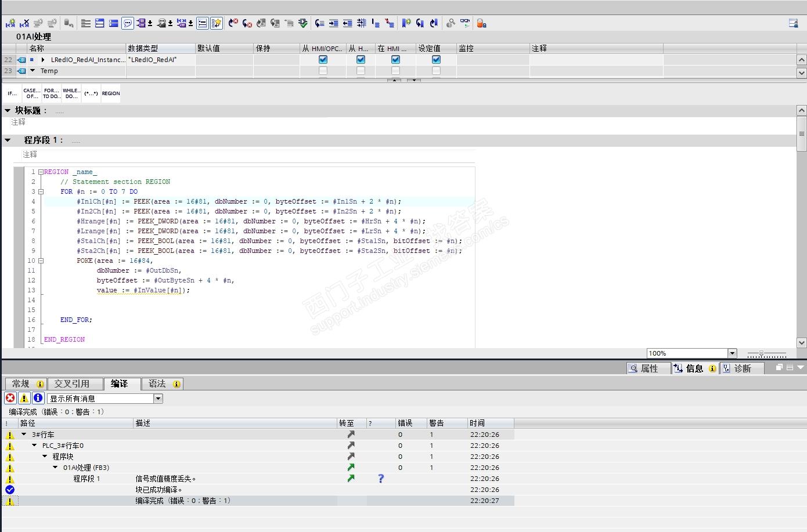Screen dimensions: 807x532
Task: Open the 显示所有消息 filter dropdown
Action: point(158,399)
